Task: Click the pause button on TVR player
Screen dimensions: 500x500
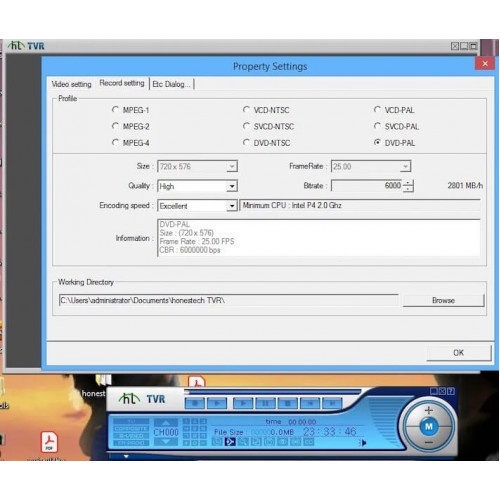Action: (x=265, y=403)
